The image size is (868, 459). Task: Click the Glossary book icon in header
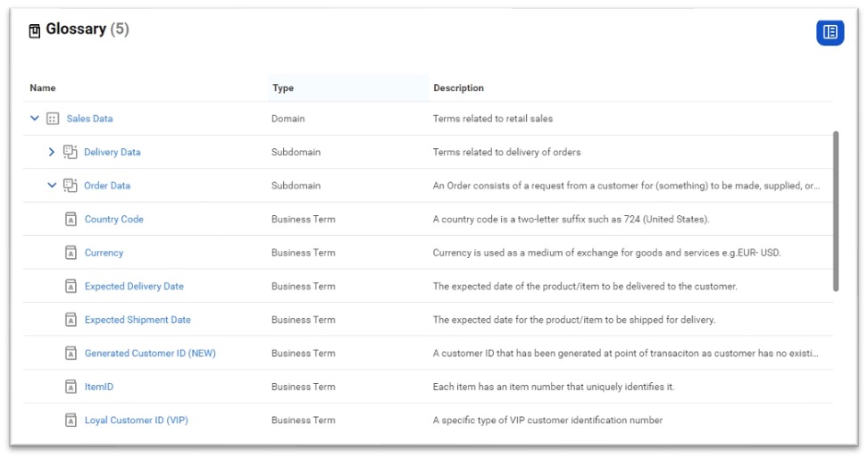(x=35, y=31)
